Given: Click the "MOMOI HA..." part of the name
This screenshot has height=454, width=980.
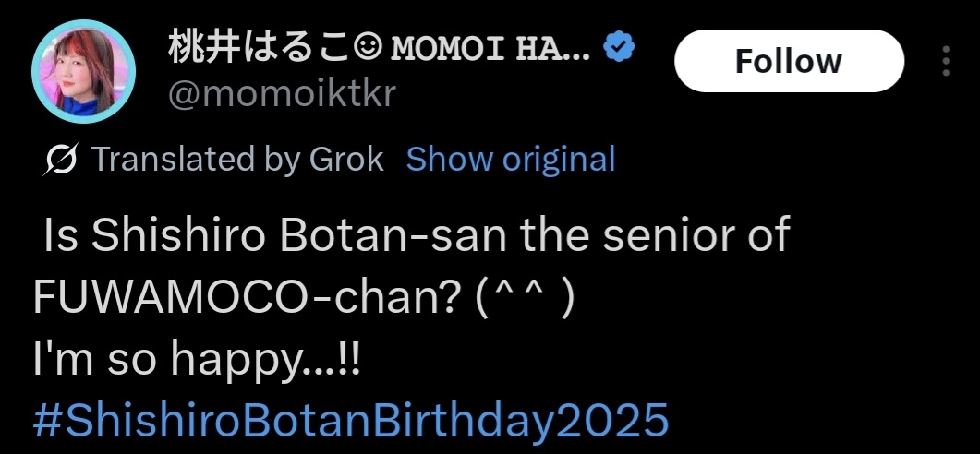Looking at the screenshot, I should (x=490, y=48).
